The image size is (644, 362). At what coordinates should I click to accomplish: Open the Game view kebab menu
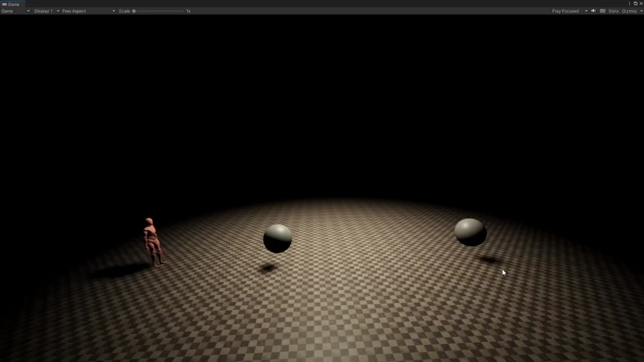[630, 3]
